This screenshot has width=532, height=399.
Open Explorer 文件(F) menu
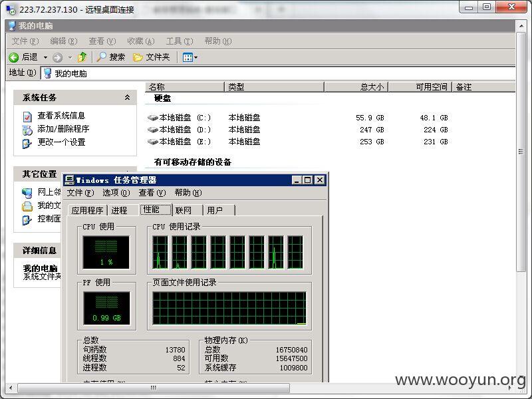point(25,41)
